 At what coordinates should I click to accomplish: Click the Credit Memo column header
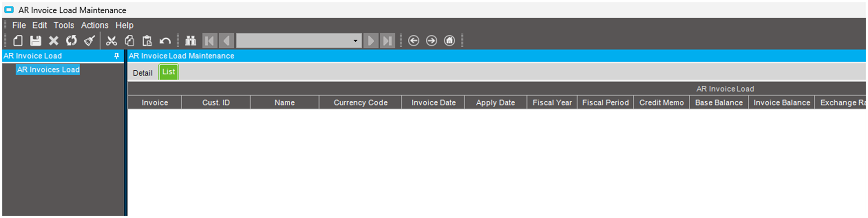(661, 102)
